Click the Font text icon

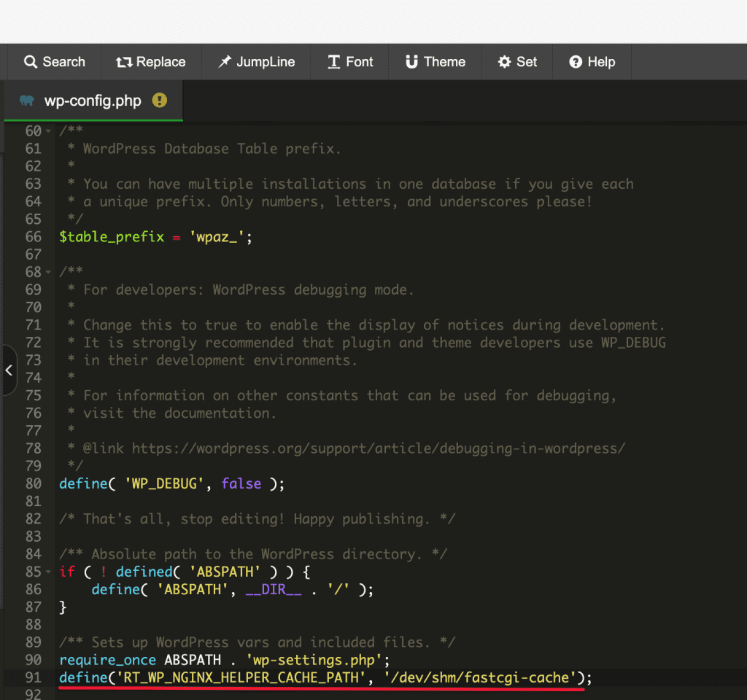coord(334,62)
